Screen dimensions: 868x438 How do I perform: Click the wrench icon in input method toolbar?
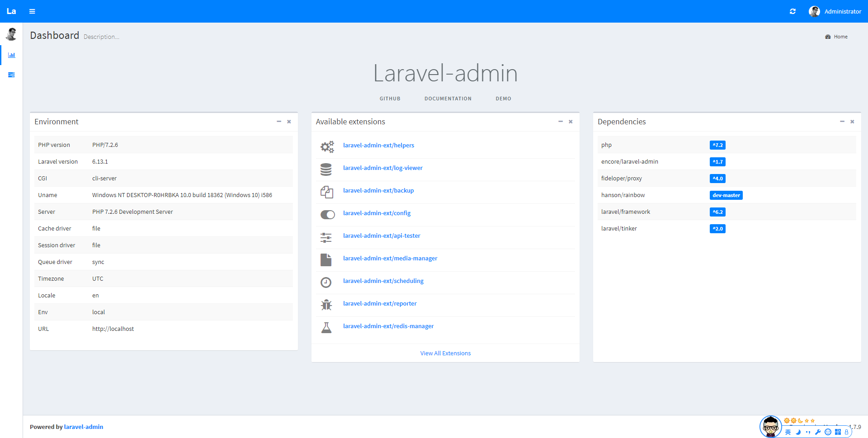[818, 432]
